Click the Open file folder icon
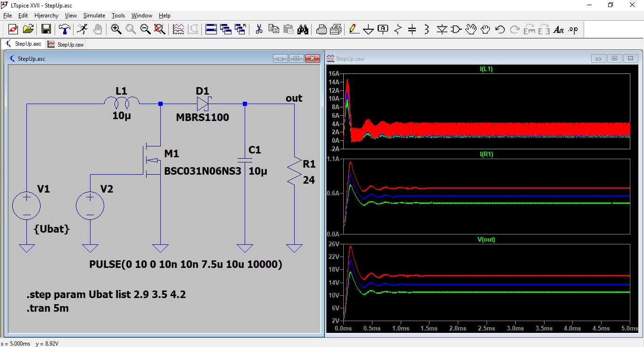This screenshot has width=644, height=347. pos(28,29)
